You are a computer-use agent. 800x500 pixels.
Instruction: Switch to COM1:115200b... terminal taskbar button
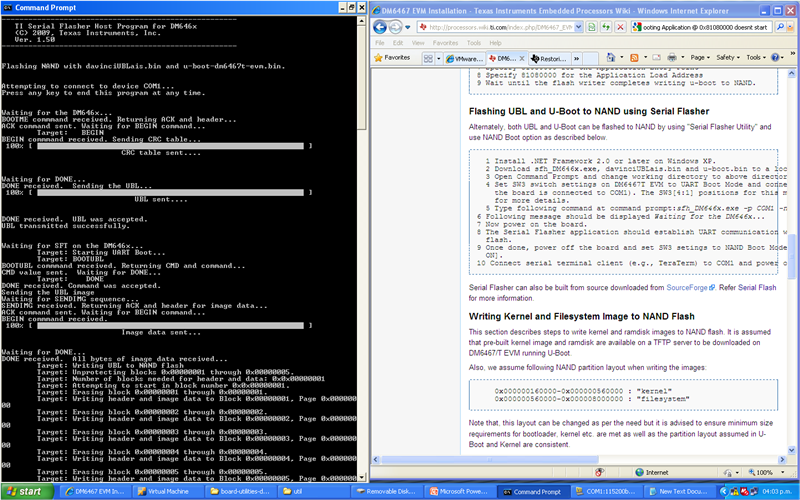pos(605,491)
